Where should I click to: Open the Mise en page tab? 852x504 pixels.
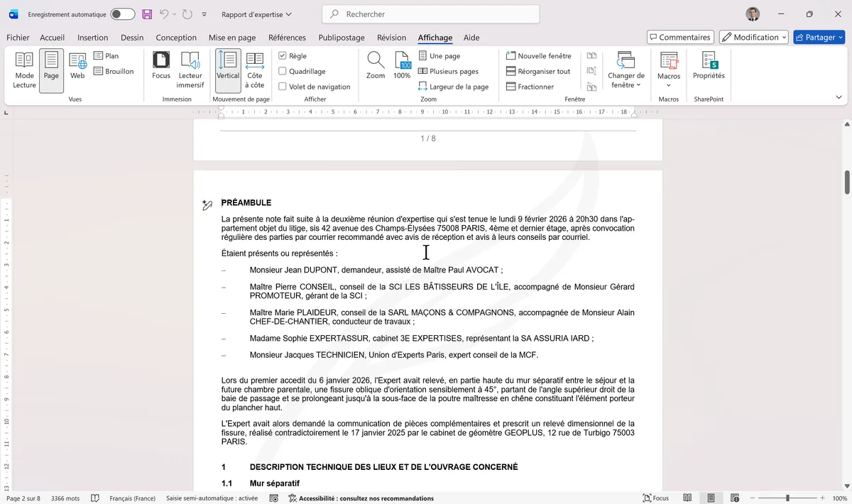[x=232, y=38]
